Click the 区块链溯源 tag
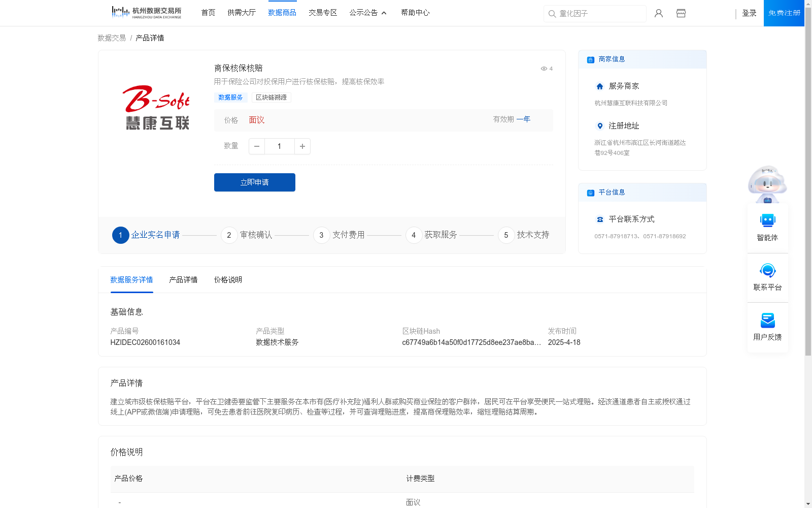This screenshot has height=508, width=812. click(271, 98)
